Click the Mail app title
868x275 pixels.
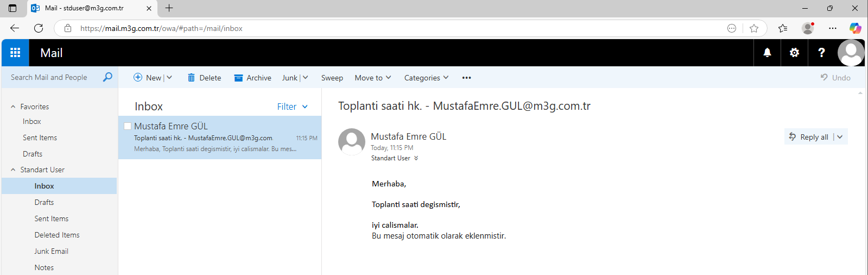(x=52, y=53)
